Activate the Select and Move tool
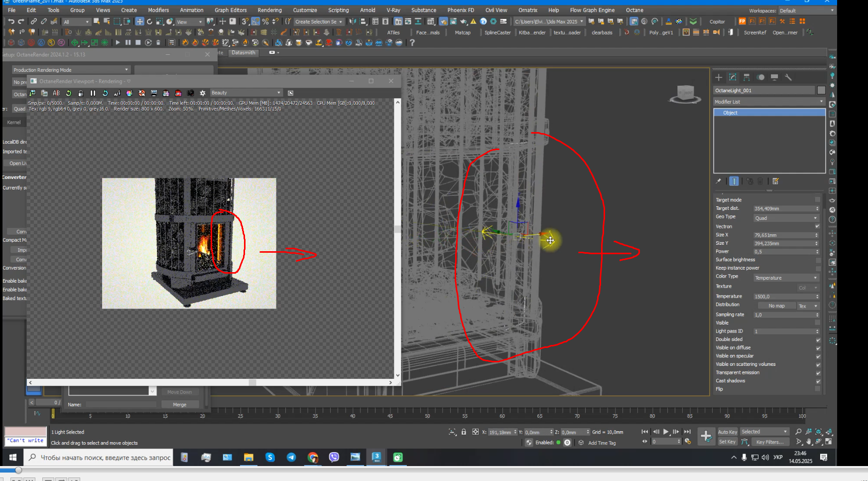868x481 pixels. (x=140, y=21)
